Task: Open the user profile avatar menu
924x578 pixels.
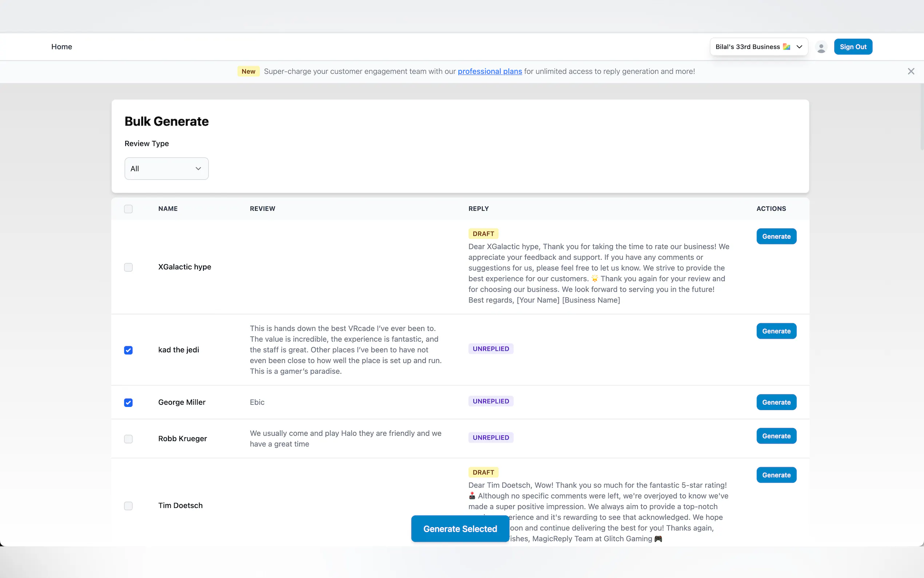Action: (821, 47)
